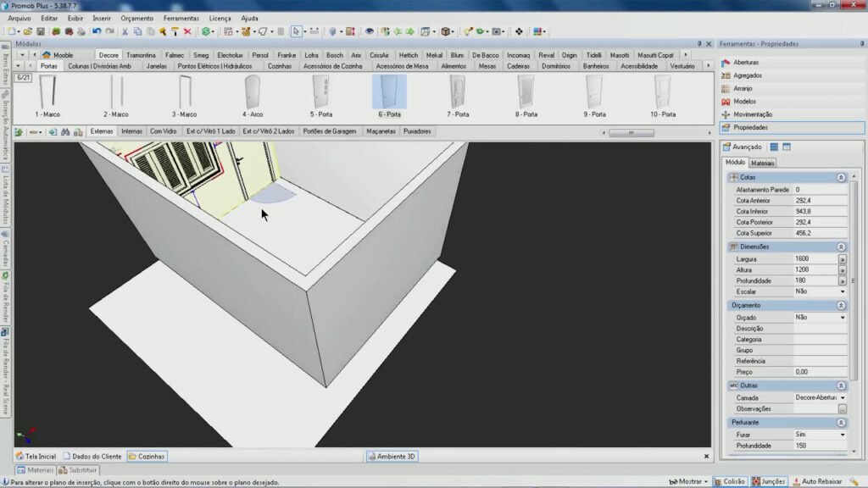The image size is (868, 488).
Task: Open the Orçado dropdown
Action: [x=843, y=318]
